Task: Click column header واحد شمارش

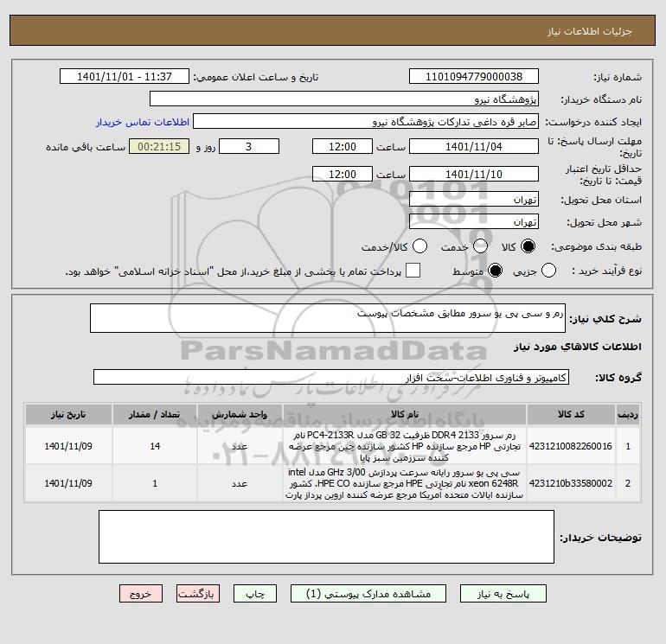Action: pos(240,415)
